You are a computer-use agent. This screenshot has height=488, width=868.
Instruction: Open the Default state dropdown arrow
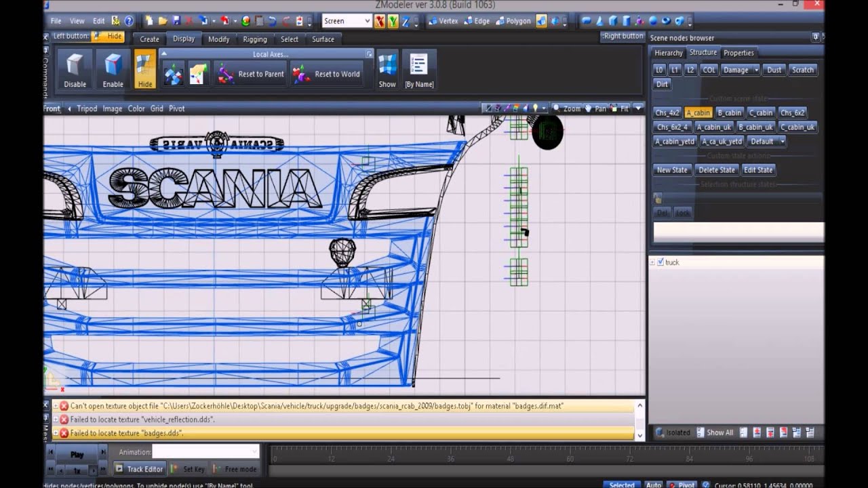tap(783, 142)
